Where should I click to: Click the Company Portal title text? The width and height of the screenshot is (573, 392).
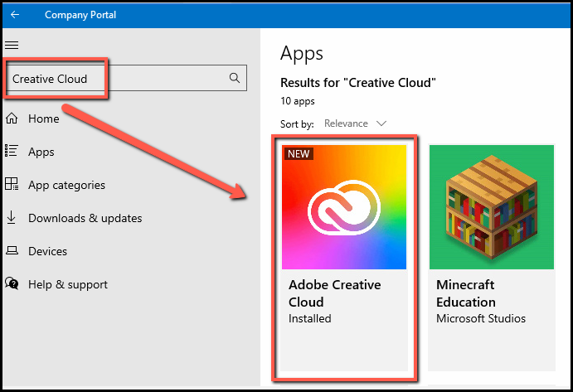click(80, 15)
